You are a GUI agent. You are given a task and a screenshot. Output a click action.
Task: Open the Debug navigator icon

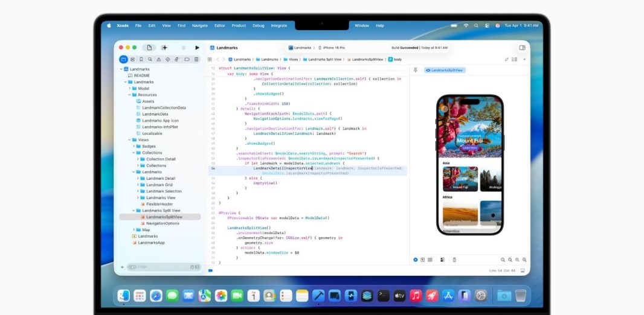[x=177, y=60]
